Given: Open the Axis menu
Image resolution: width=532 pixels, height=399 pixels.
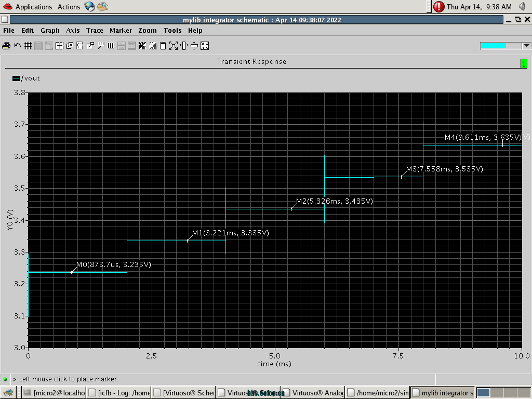Looking at the screenshot, I should click(73, 31).
